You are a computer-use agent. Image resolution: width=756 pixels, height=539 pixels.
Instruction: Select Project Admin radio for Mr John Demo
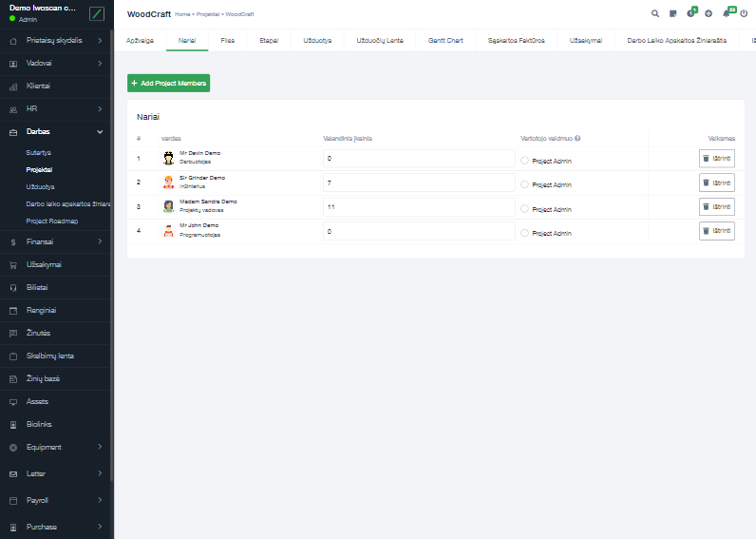(x=524, y=233)
